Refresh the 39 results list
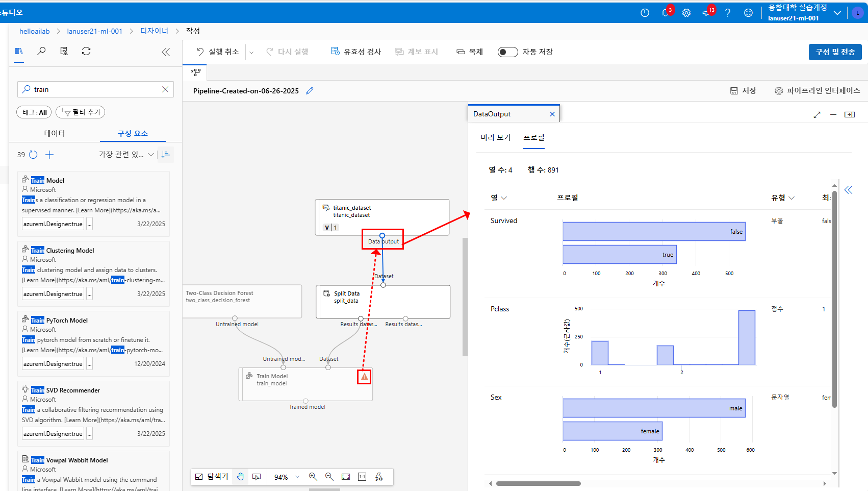Screen dimensions: 868x491 (33, 155)
